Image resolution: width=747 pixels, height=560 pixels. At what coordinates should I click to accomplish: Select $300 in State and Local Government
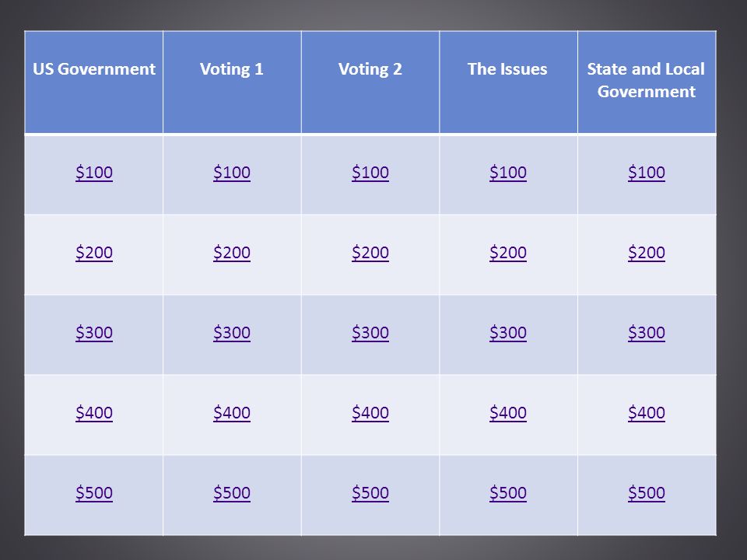click(x=647, y=332)
